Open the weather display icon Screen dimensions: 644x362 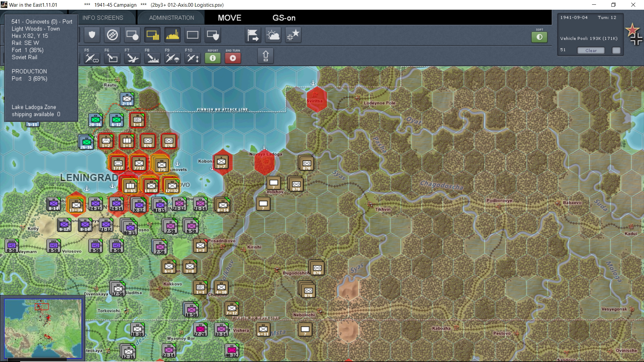273,35
